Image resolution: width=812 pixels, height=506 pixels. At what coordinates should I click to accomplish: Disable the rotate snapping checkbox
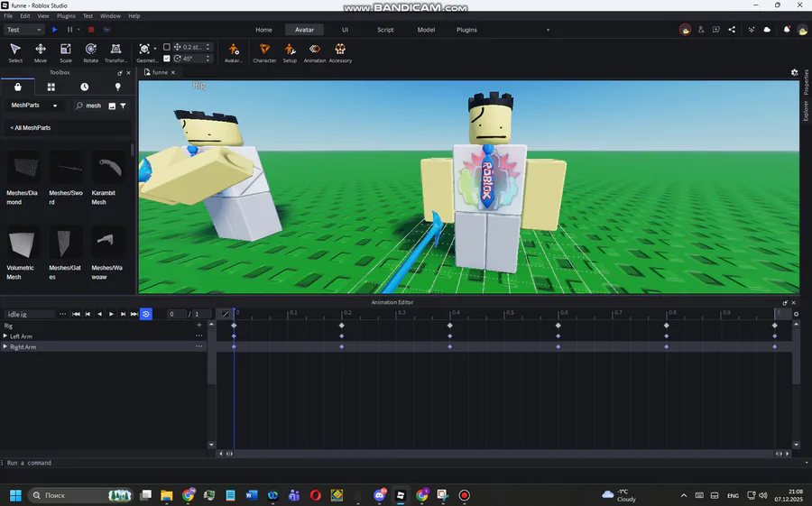(167, 59)
